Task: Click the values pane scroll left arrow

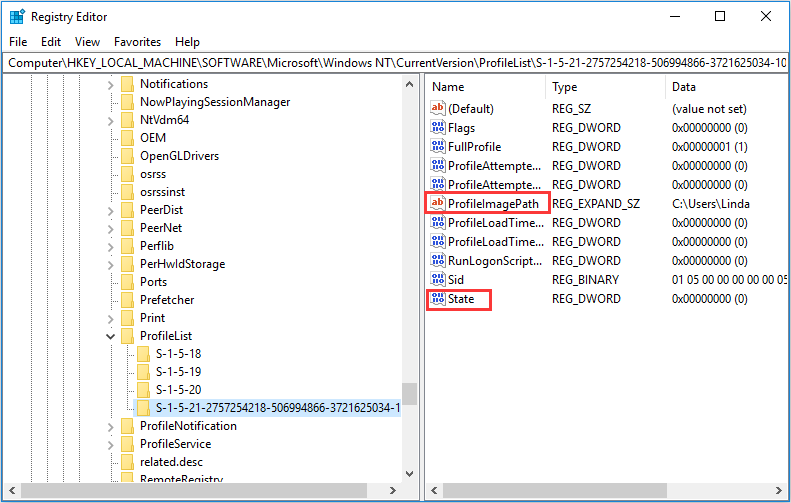Action: [x=434, y=490]
